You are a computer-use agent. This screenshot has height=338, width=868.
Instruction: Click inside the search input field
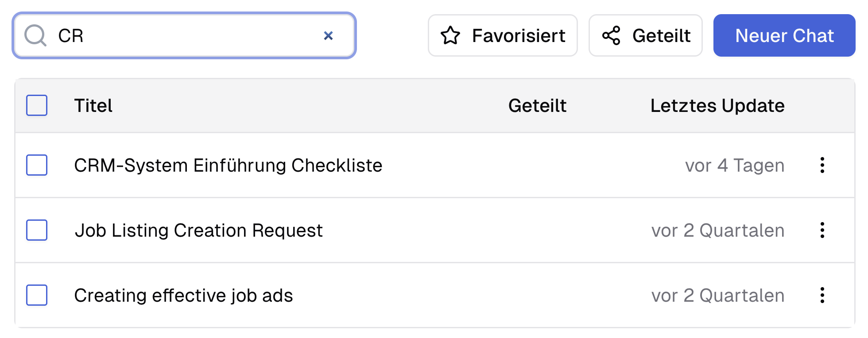pos(177,35)
